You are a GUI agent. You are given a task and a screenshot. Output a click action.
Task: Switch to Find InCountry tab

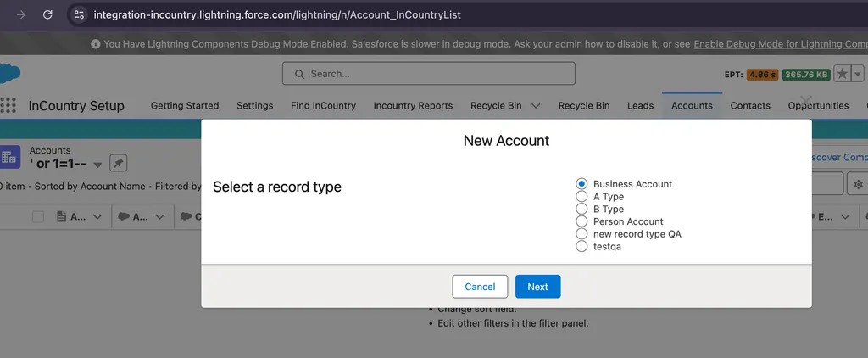coord(323,105)
